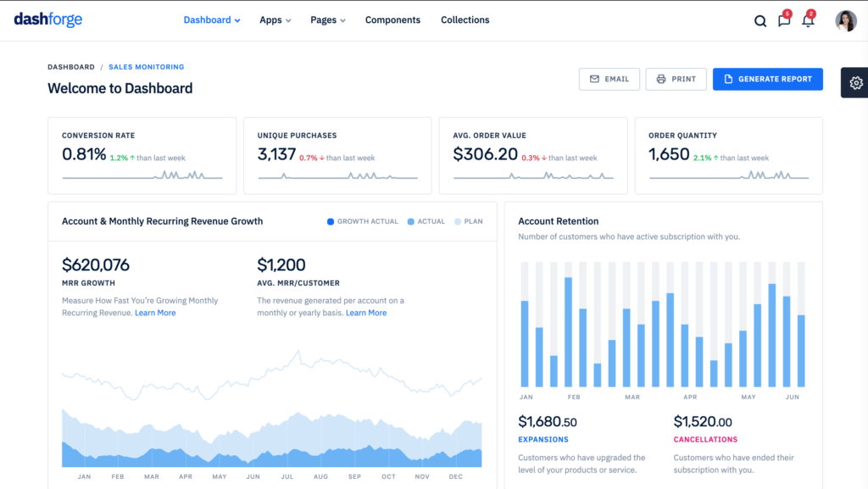The width and height of the screenshot is (868, 489).
Task: Click the GENERATE REPORT button
Action: click(767, 79)
